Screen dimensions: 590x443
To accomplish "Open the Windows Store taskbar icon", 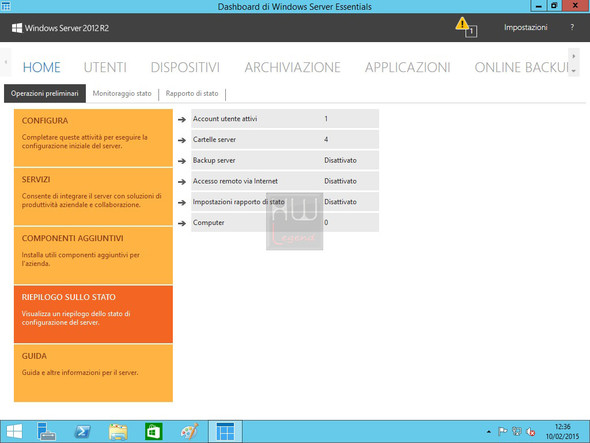I will coord(154,431).
